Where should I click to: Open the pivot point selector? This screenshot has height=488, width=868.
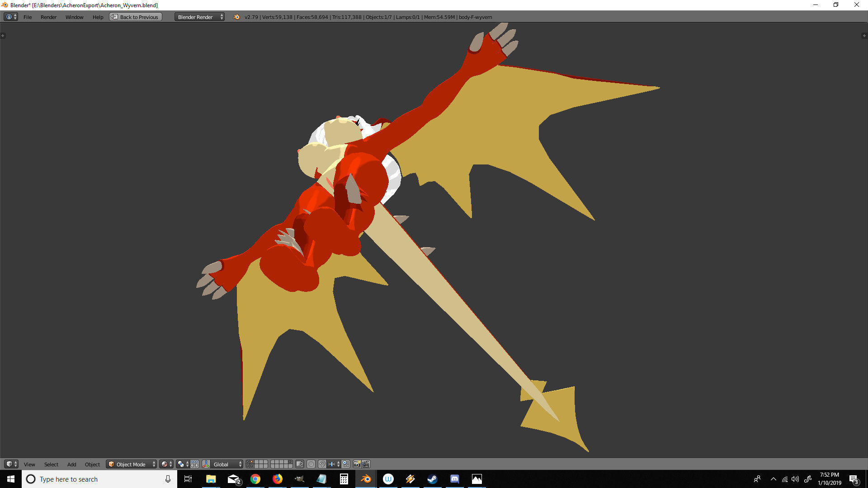coord(183,464)
